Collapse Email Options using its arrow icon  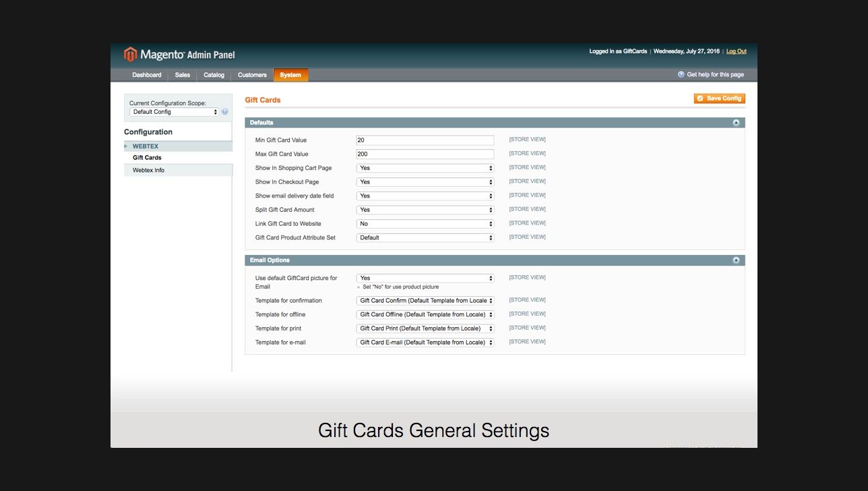coord(736,260)
